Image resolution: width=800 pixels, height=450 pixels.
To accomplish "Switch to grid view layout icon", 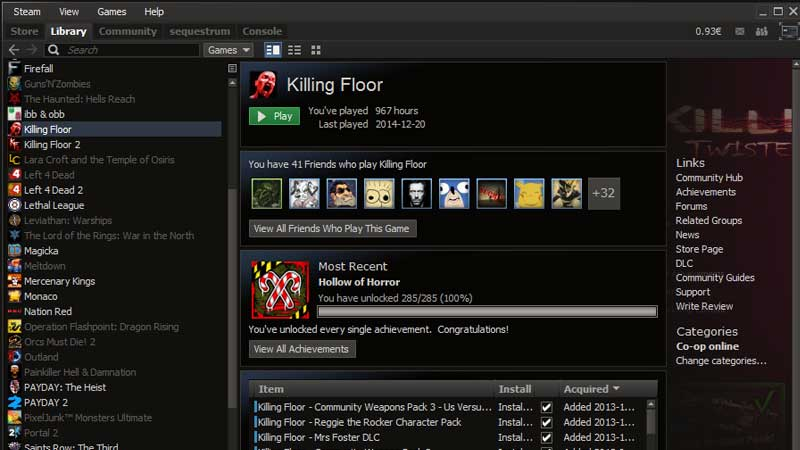I will [x=316, y=50].
